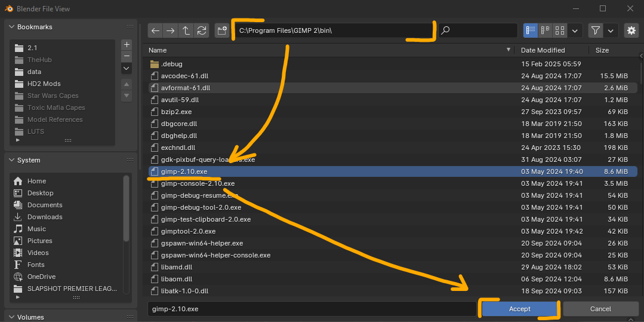Click the Accept button
This screenshot has height=322, width=644.
pos(519,309)
